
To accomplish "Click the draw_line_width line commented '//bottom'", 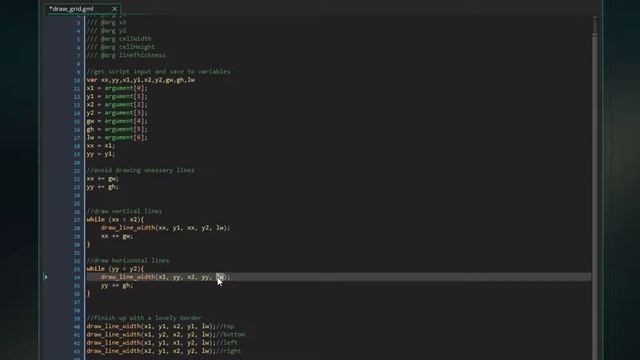I will point(166,334).
